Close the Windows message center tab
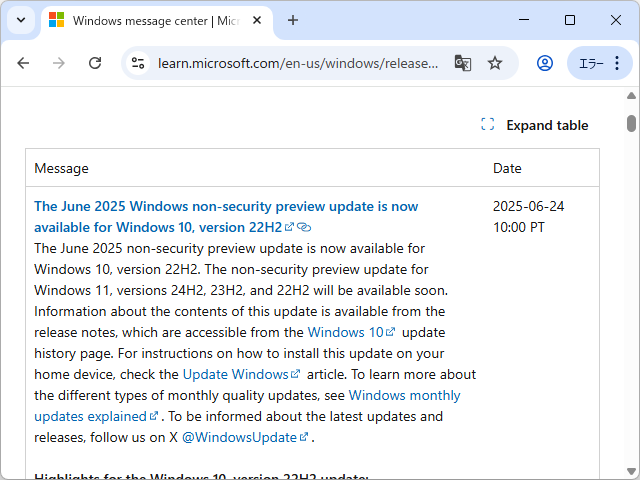The height and width of the screenshot is (480, 640). pyautogui.click(x=257, y=20)
